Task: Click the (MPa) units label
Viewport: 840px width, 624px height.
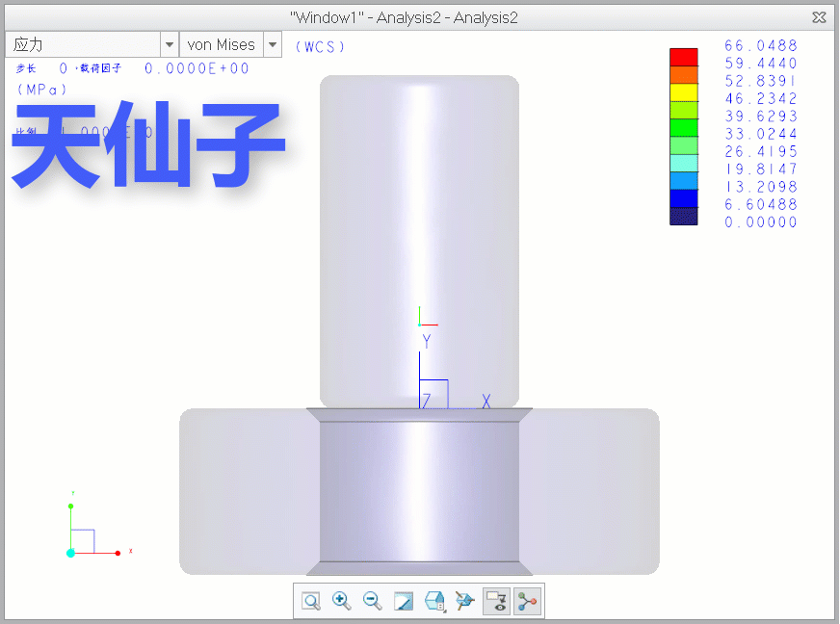Action: click(x=41, y=90)
